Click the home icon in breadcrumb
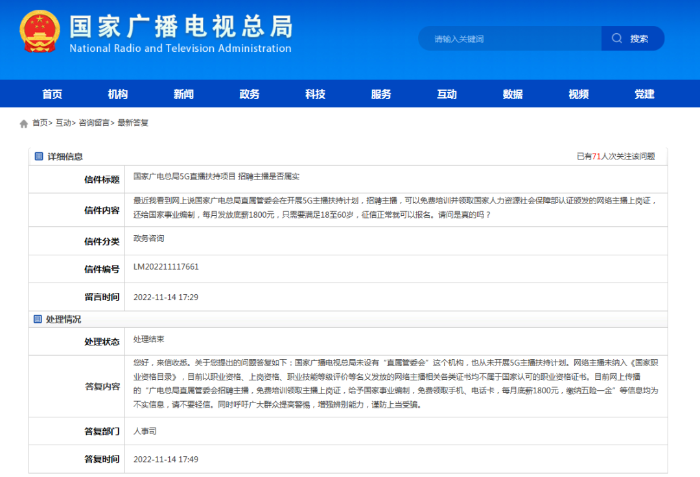Screen dimensions: 700x477 [24, 124]
